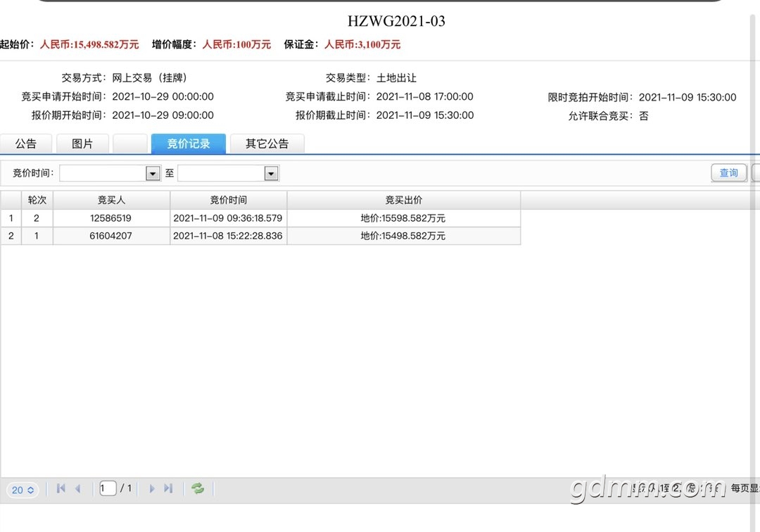Click the page number input field
The image size is (760, 532).
click(108, 488)
